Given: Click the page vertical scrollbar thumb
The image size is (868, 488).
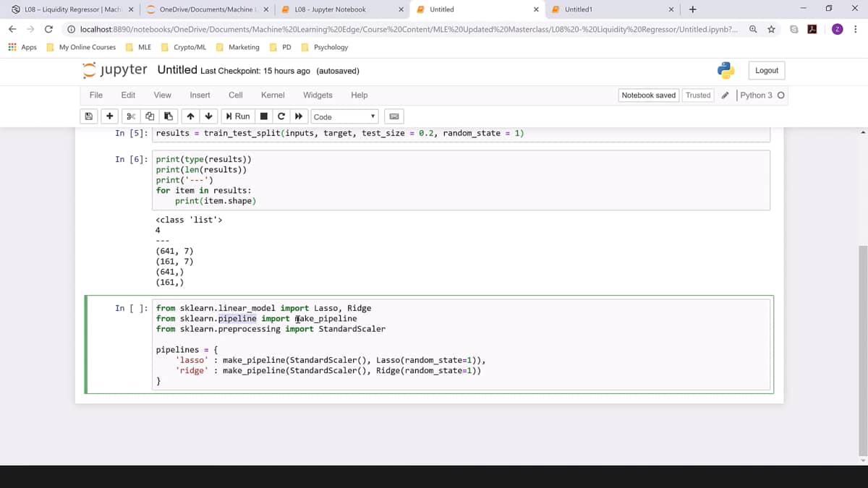Looking at the screenshot, I should coord(861,351).
